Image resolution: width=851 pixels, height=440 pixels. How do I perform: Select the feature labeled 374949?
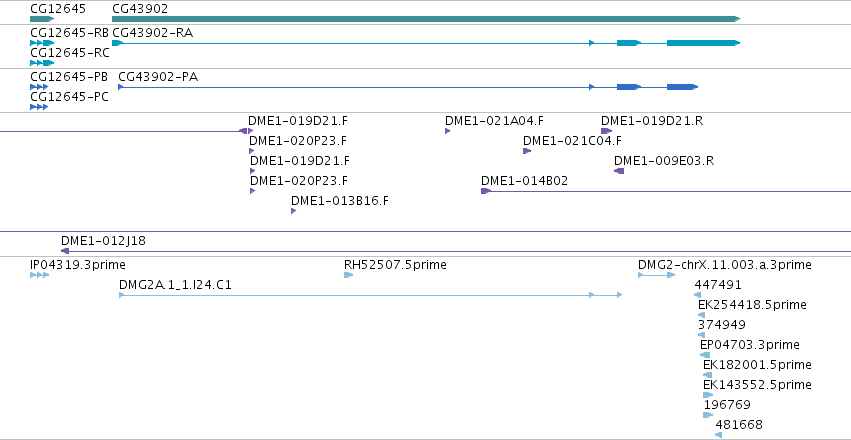pos(702,335)
